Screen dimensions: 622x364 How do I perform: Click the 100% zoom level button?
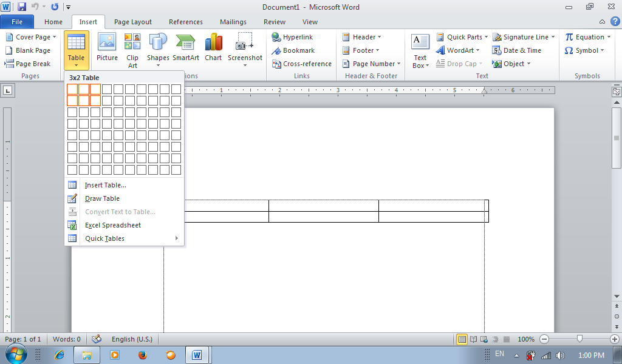point(526,339)
